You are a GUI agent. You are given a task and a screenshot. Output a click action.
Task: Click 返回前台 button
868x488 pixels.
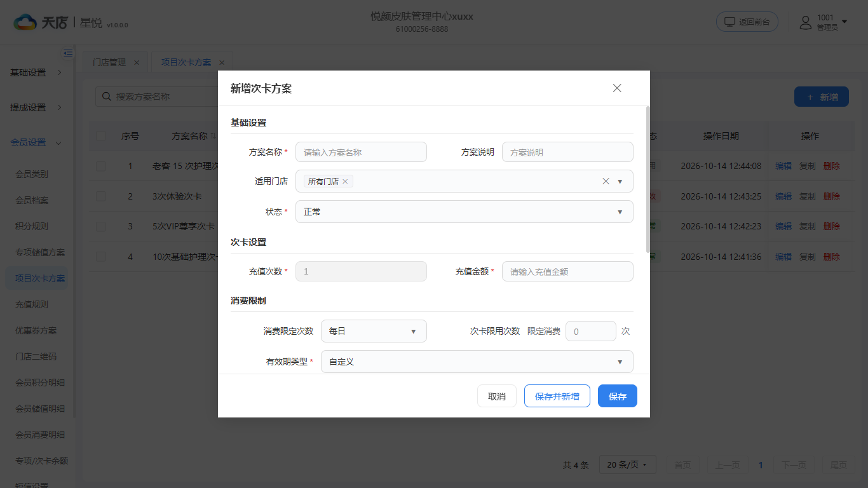point(747,22)
